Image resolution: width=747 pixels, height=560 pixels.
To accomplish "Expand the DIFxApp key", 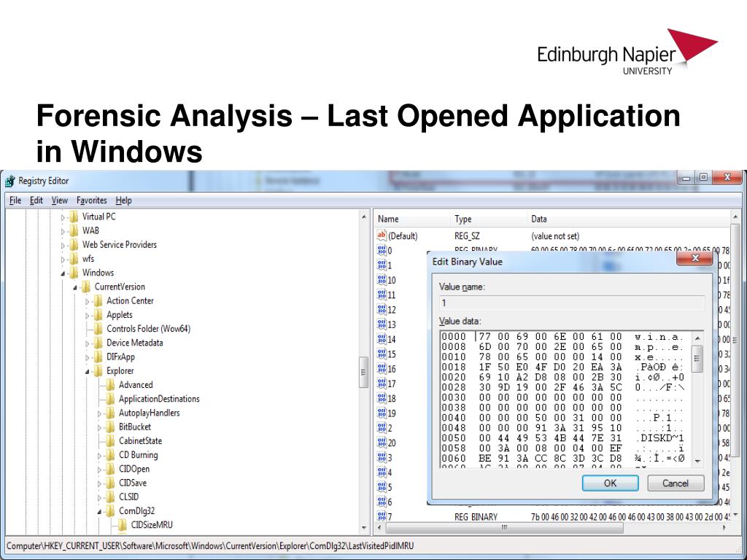I will 88,357.
